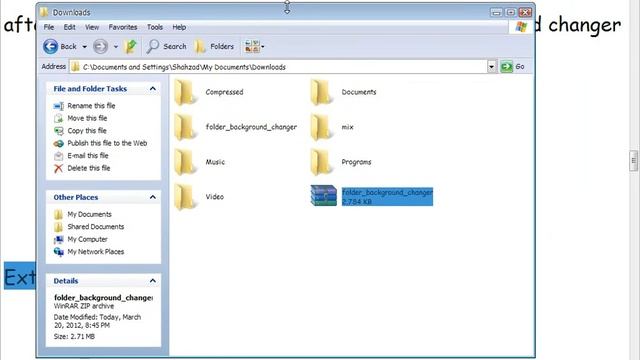Click the Windows flag logo
Image resolution: width=640 pixels, height=360 pixels.
(x=521, y=27)
